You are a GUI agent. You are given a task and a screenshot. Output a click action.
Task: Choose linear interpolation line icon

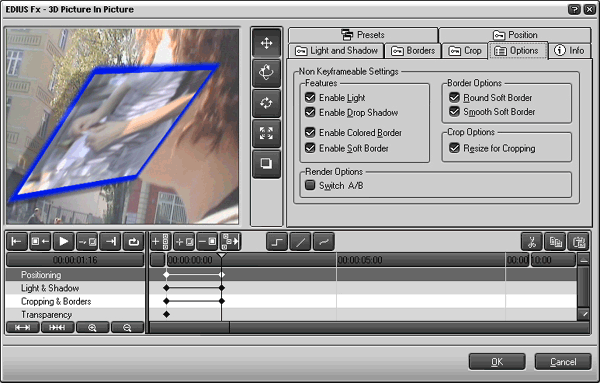tap(300, 242)
